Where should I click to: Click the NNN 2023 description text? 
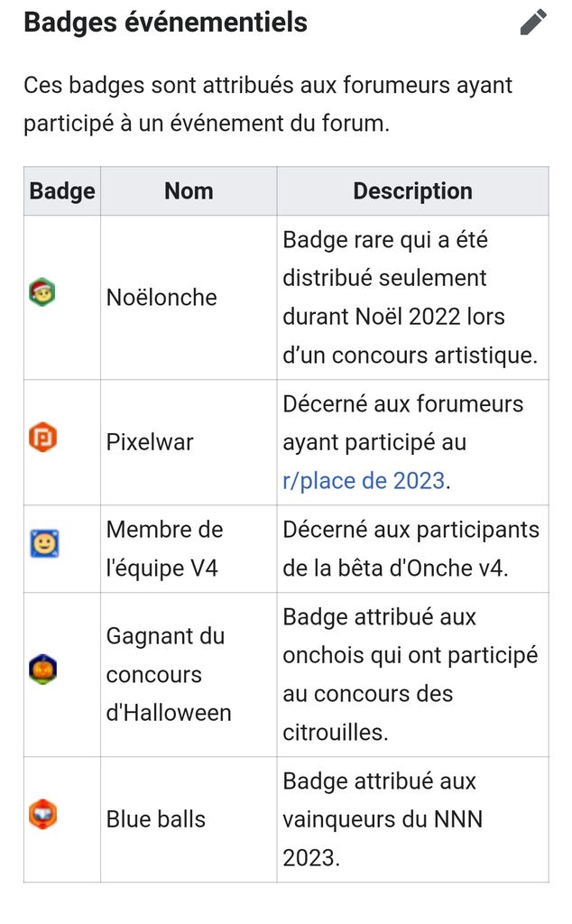coord(383,819)
